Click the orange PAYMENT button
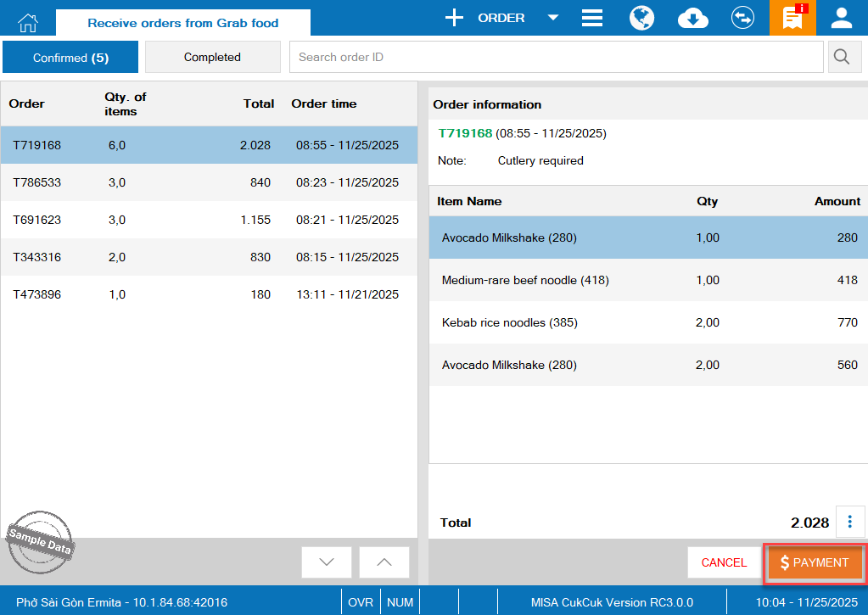The image size is (868, 615). [815, 562]
